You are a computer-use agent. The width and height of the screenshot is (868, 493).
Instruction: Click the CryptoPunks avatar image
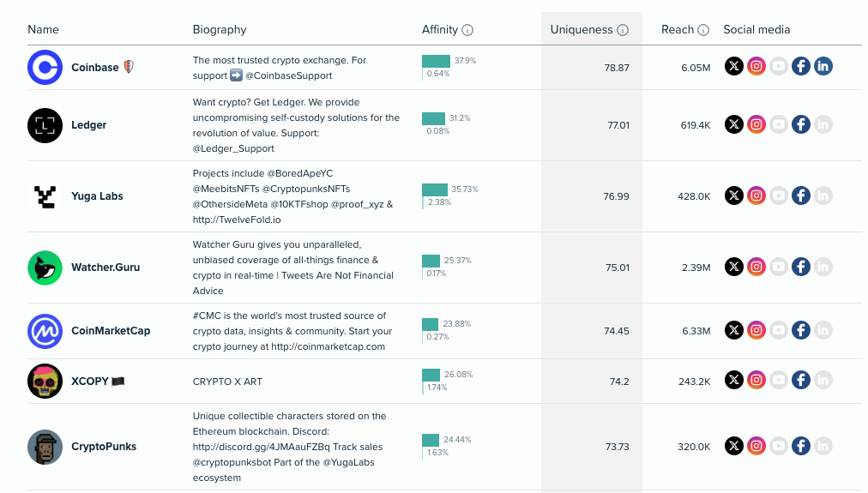point(45,447)
